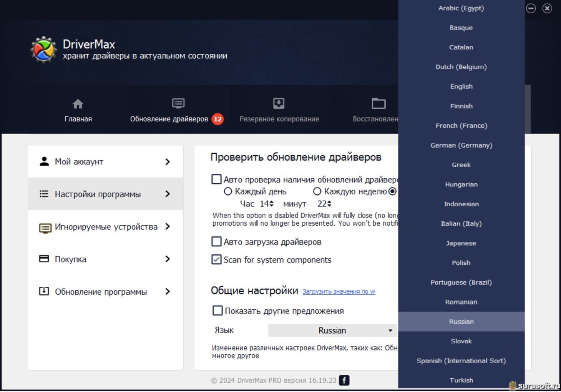
Task: Uncheck 'Scan for system components'
Action: pos(217,259)
